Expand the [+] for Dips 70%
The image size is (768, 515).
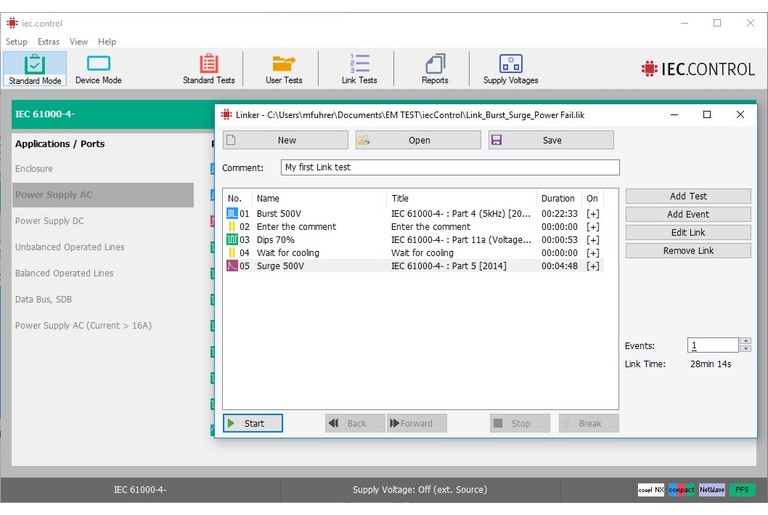pyautogui.click(x=593, y=240)
